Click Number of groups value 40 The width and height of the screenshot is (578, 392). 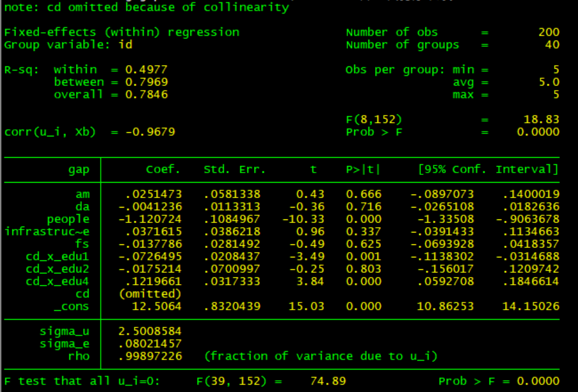tap(552, 45)
